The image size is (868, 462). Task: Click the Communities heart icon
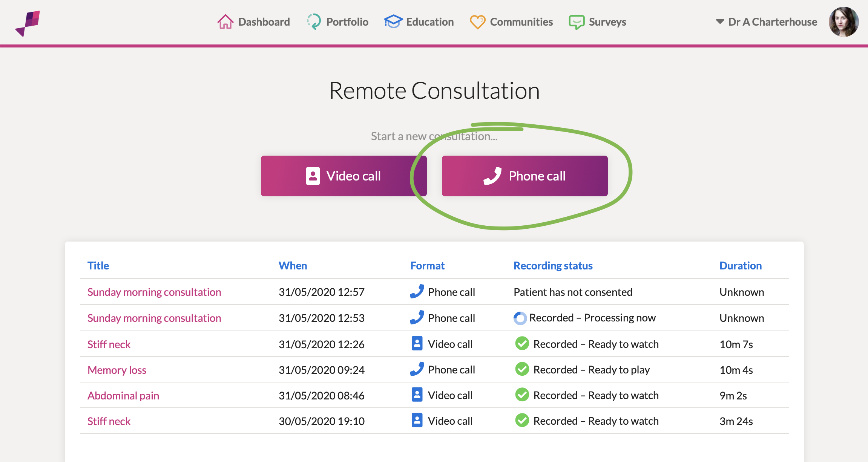click(477, 22)
